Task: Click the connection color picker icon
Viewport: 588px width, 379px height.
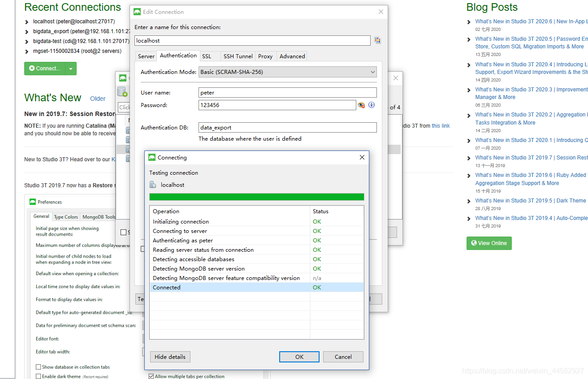Action: [x=377, y=40]
